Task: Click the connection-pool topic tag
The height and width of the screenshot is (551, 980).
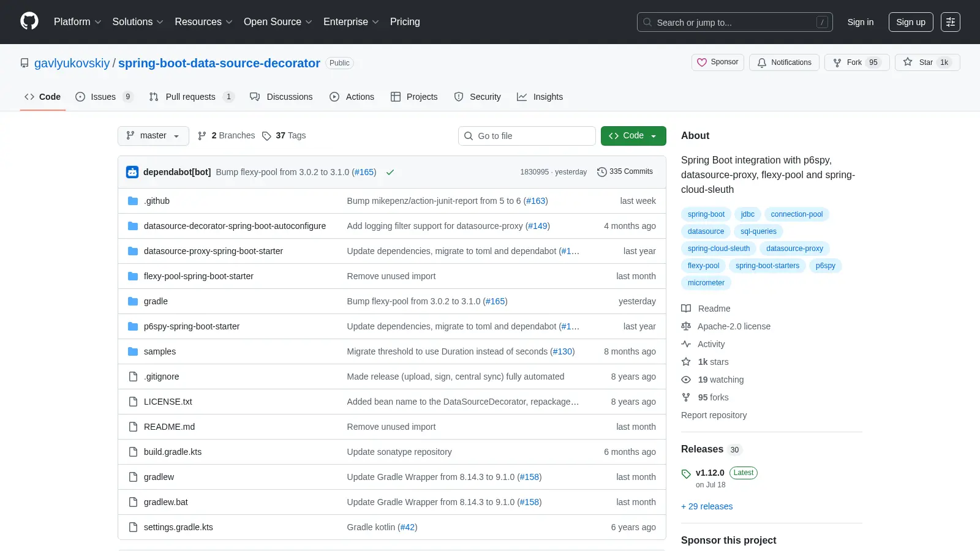Action: click(796, 214)
